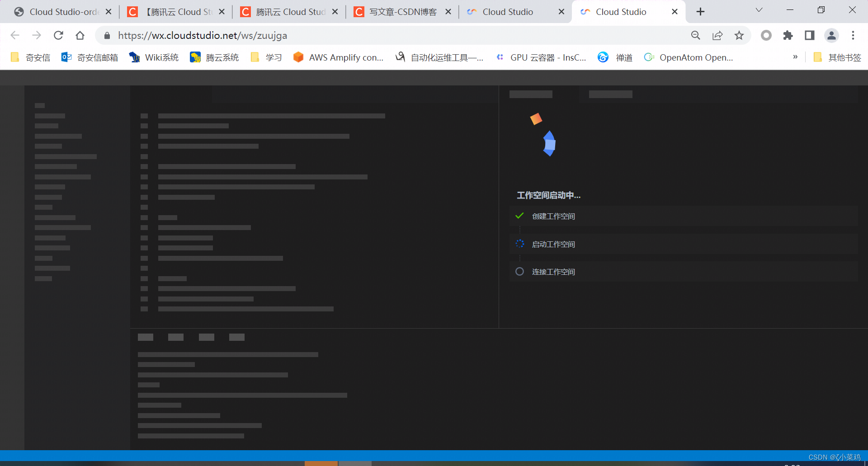868x466 pixels.
Task: Close the active Cloud Studio tab
Action: (x=675, y=12)
